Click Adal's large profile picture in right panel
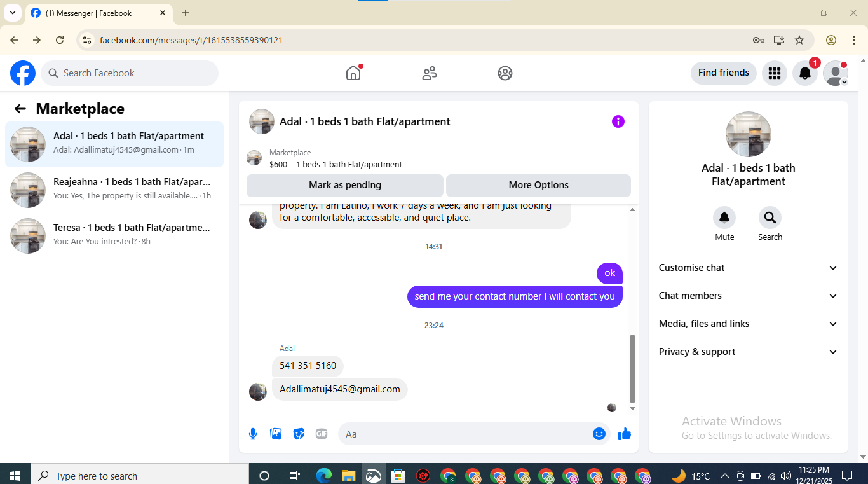The height and width of the screenshot is (484, 868). tap(749, 134)
